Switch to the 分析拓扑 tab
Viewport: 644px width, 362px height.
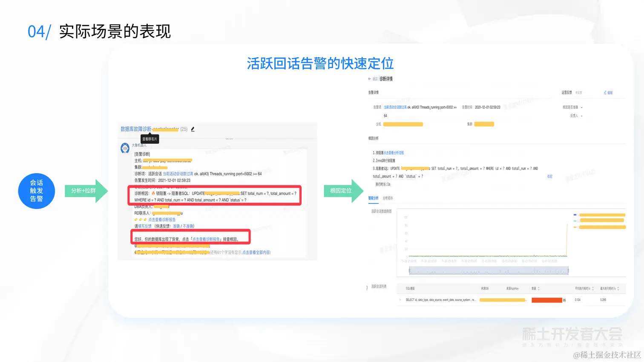pyautogui.click(x=388, y=198)
